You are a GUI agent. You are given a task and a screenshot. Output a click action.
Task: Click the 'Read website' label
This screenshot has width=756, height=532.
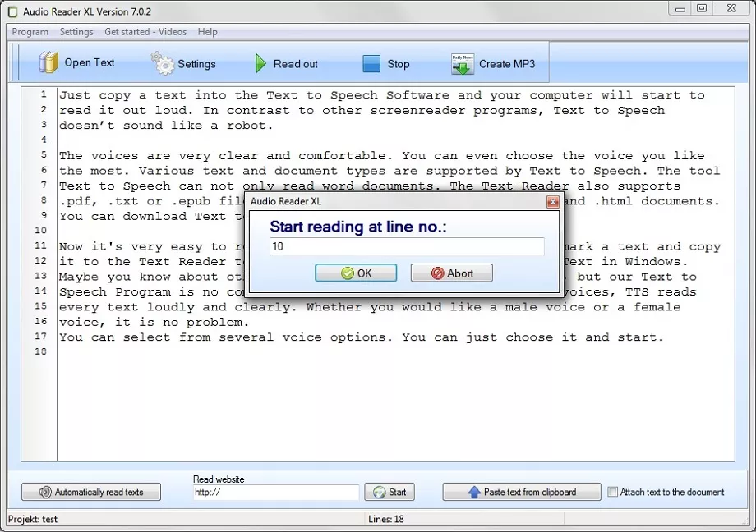(x=219, y=479)
